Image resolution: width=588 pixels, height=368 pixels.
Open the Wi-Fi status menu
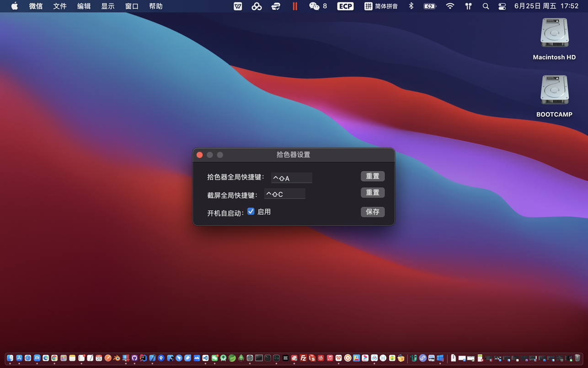(450, 6)
